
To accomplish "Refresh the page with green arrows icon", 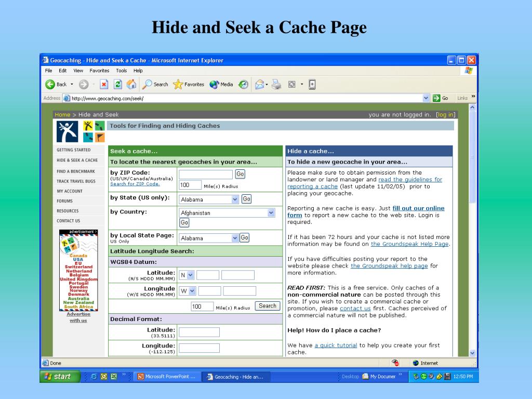I will [x=118, y=84].
